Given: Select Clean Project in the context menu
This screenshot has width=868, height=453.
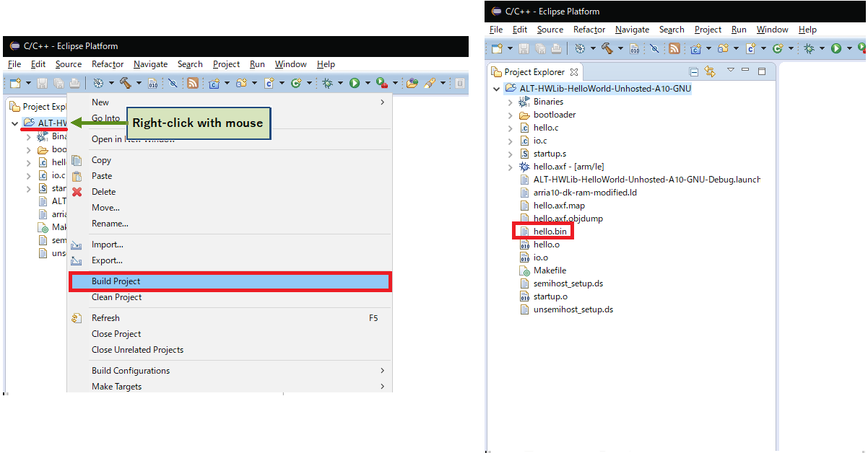Looking at the screenshot, I should (x=116, y=297).
